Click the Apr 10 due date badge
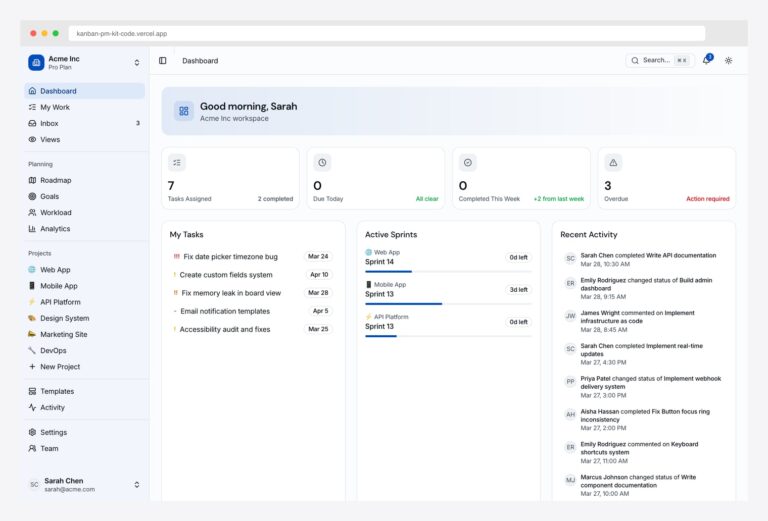This screenshot has width=768, height=521. (x=319, y=275)
